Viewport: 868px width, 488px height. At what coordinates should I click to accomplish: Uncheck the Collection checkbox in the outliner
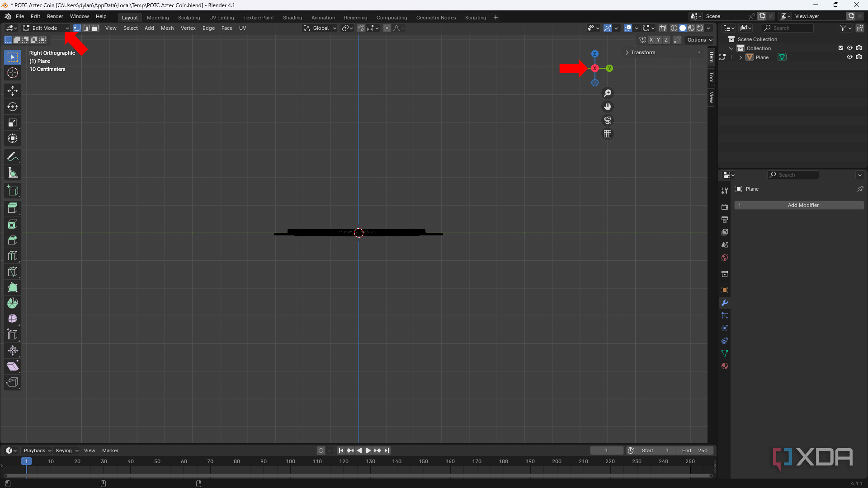tap(840, 47)
